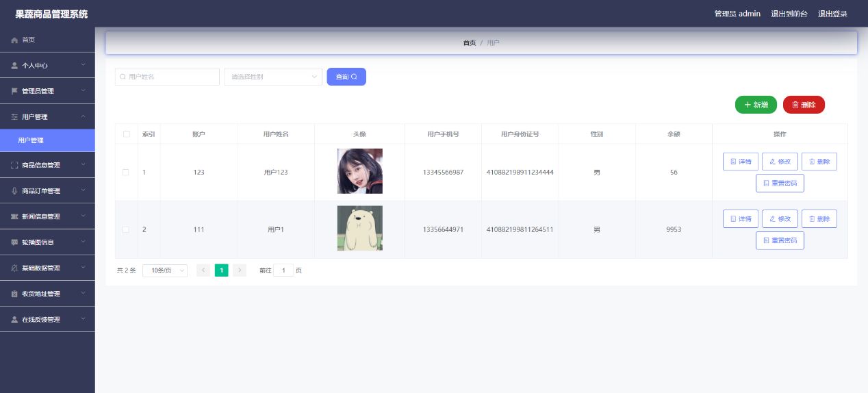Expand the 商品订单管理 menu chevron
868x393 pixels.
(x=83, y=191)
